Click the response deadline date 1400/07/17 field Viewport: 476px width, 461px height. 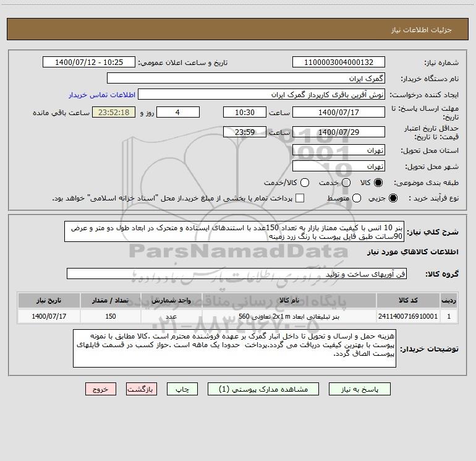pos(339,112)
